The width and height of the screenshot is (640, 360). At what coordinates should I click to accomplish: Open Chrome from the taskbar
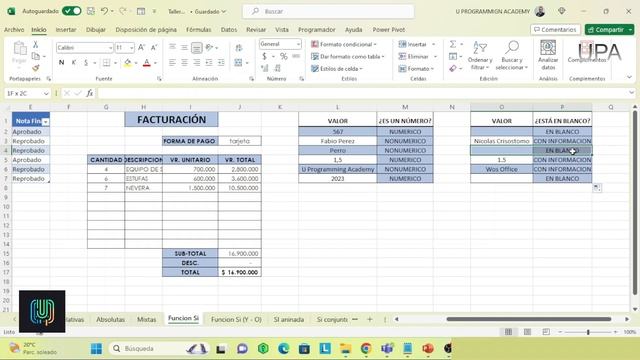coord(366,349)
